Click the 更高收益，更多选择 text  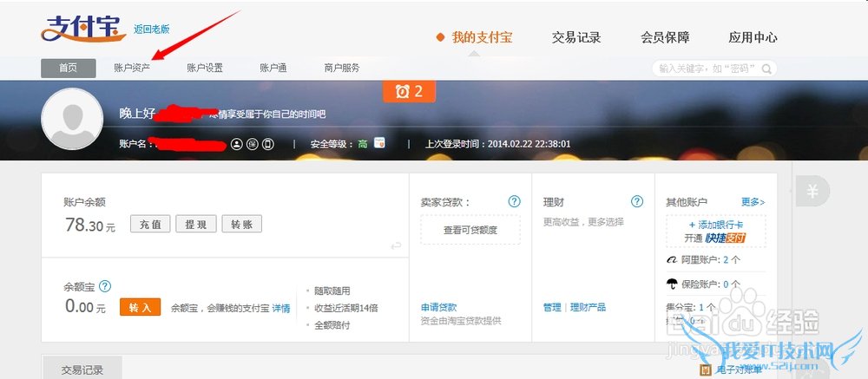583,222
